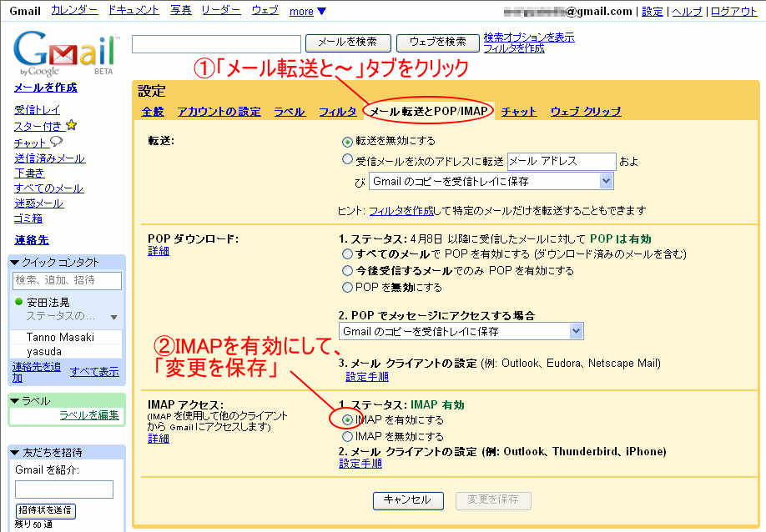Open the ゴミ箱 folder
The height and width of the screenshot is (532, 766).
[x=28, y=218]
